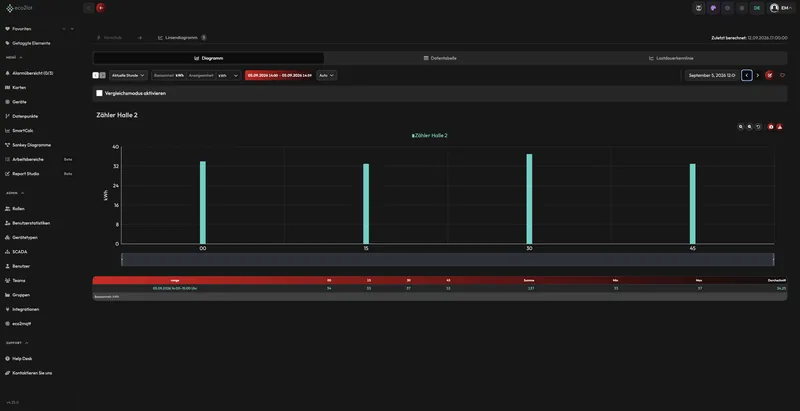Expand Favoriten chevron in sidebar
Viewport: 800px width, 411px height.
(72, 29)
